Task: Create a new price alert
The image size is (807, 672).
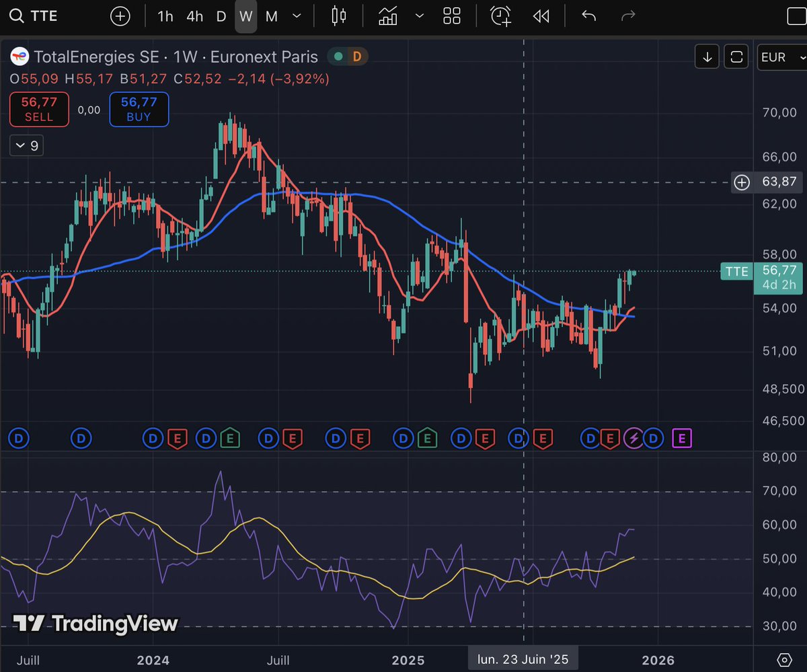Action: (x=500, y=16)
